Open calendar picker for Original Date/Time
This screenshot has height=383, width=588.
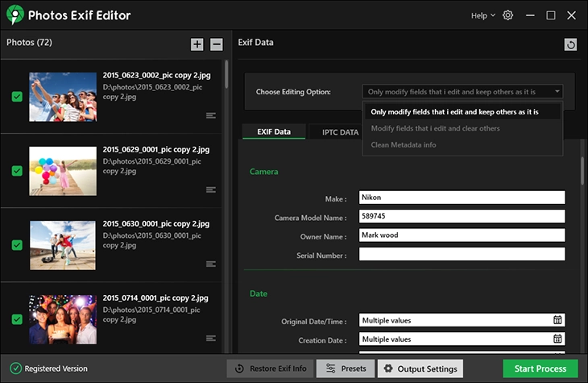click(x=557, y=320)
